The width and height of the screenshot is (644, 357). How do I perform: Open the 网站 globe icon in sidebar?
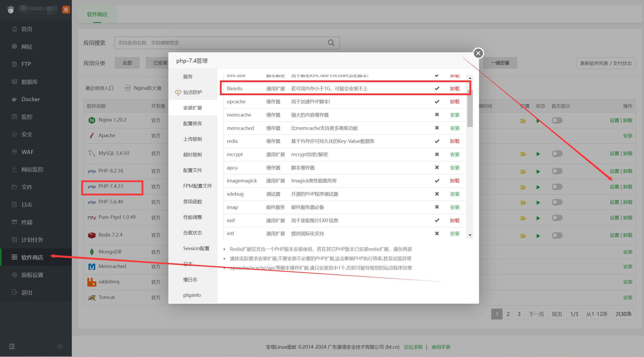pyautogui.click(x=15, y=46)
